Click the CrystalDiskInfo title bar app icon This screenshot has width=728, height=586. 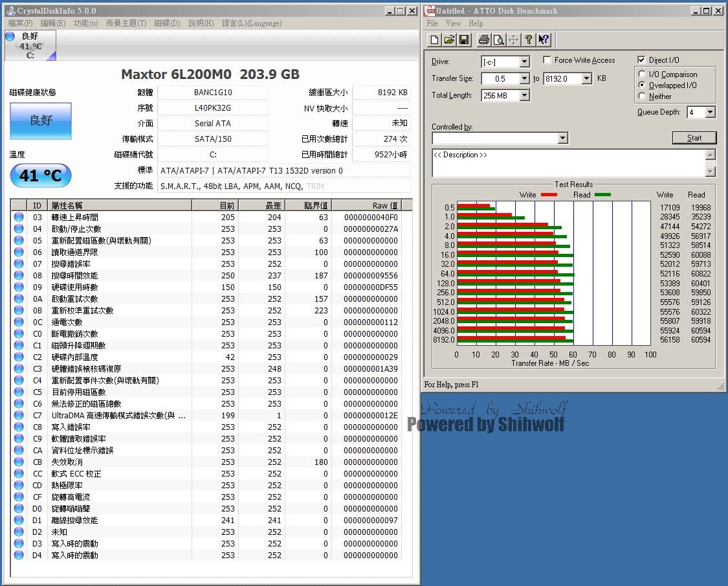pos(10,11)
